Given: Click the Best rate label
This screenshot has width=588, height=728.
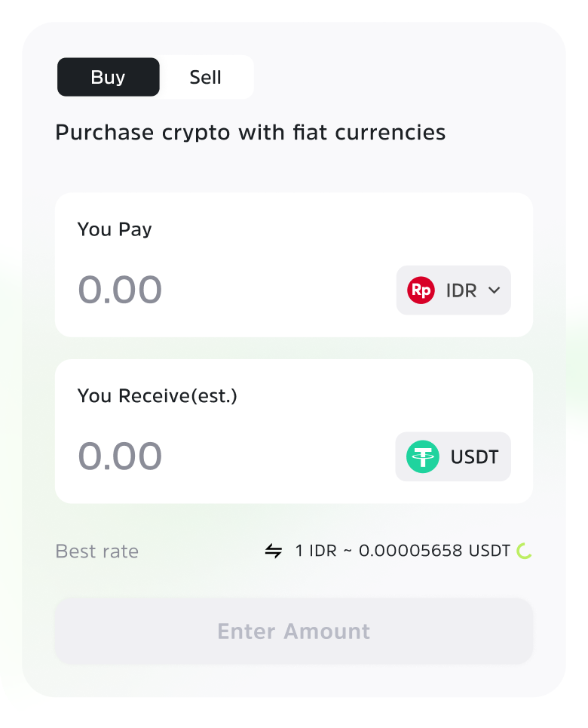Looking at the screenshot, I should [x=97, y=551].
